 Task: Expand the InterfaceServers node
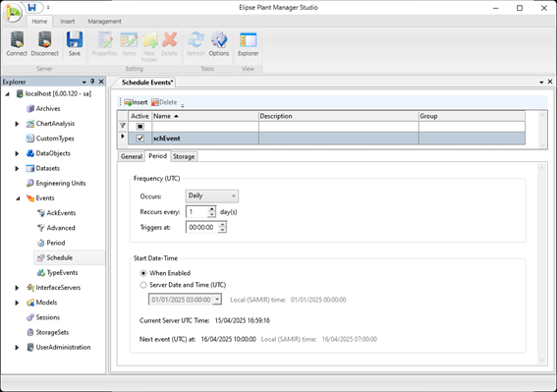(17, 288)
